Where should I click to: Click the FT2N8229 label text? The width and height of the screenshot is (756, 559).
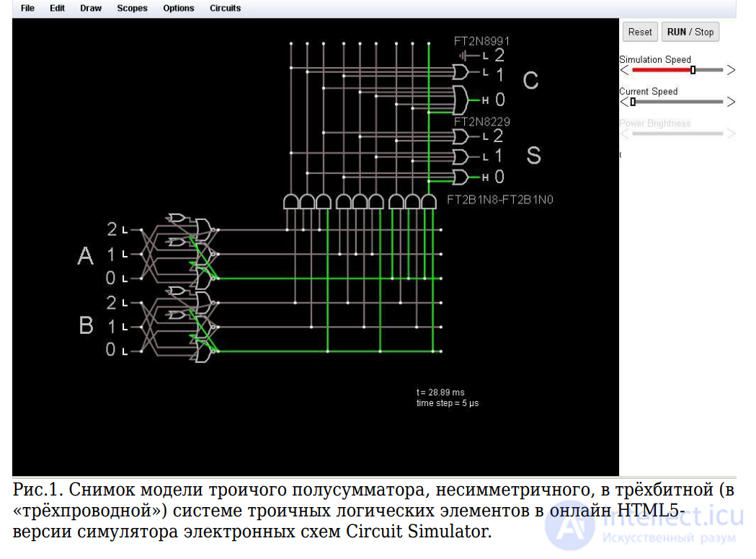point(481,122)
